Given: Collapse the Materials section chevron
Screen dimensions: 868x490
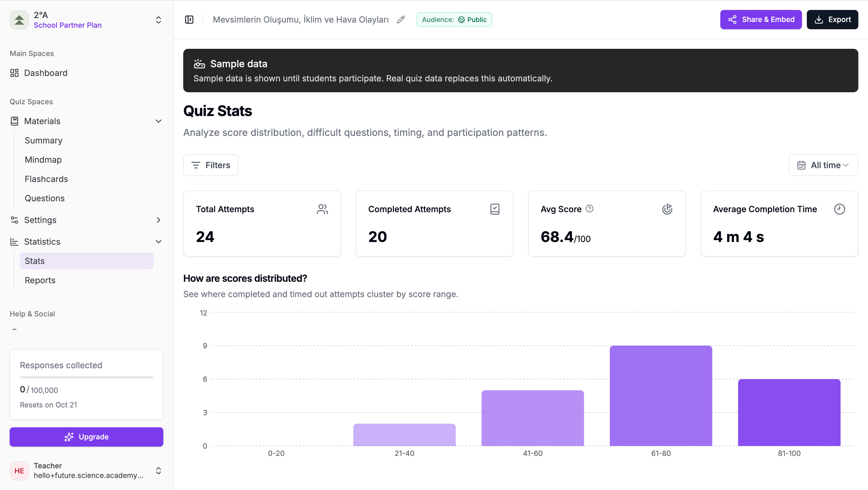Looking at the screenshot, I should (158, 121).
